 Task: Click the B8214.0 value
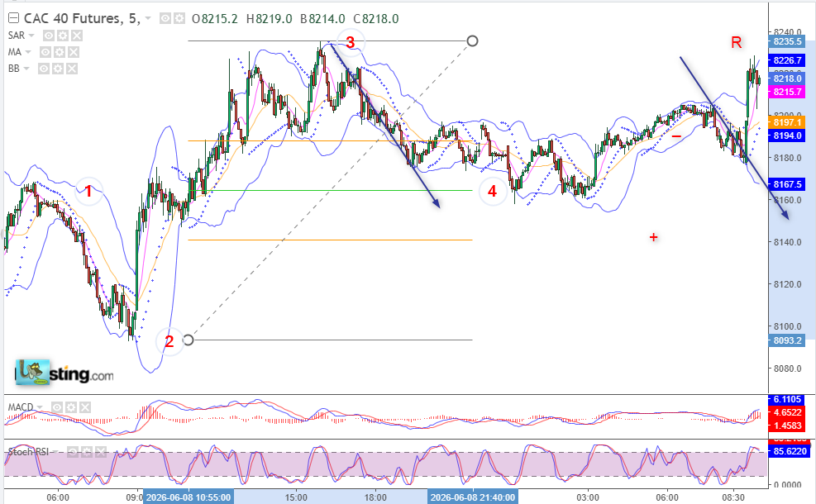pos(322,19)
